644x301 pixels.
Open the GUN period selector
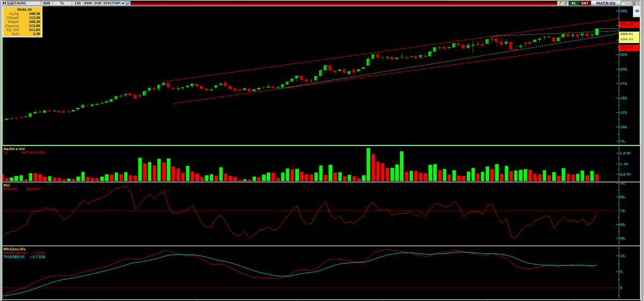(x=47, y=3)
